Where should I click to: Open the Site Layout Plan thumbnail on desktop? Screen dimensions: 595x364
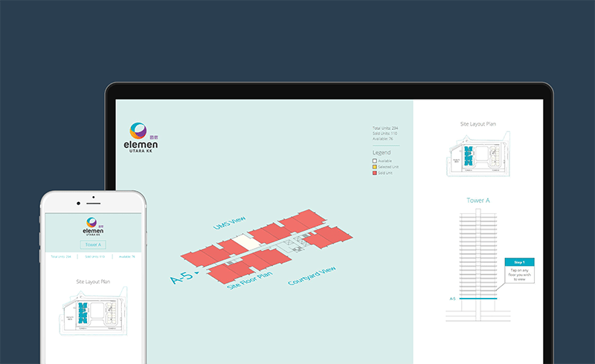click(477, 157)
